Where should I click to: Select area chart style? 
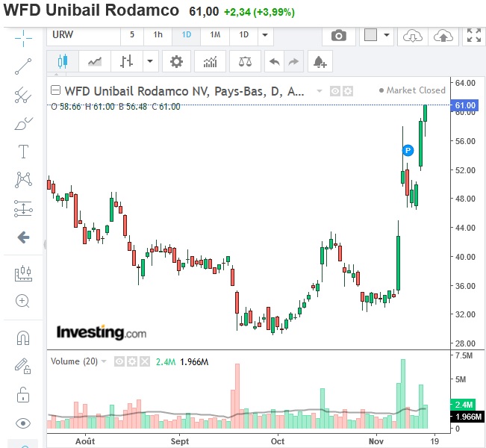(x=95, y=61)
